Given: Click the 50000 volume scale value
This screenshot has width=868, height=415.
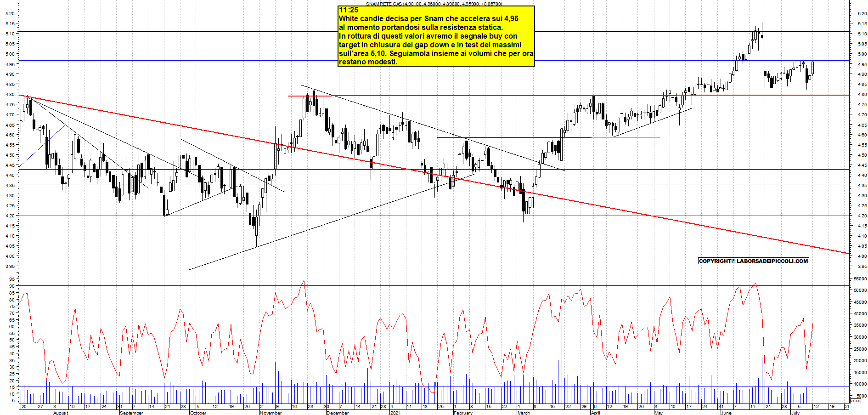Looking at the screenshot, I should point(860,290).
